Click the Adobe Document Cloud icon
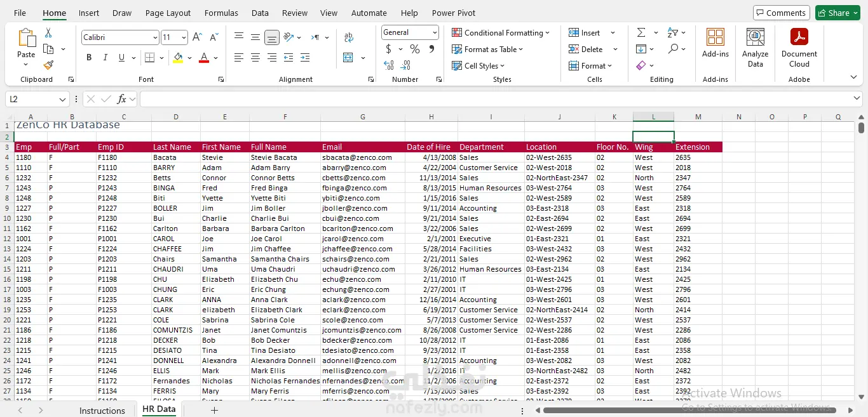This screenshot has height=417, width=868. pyautogui.click(x=799, y=48)
